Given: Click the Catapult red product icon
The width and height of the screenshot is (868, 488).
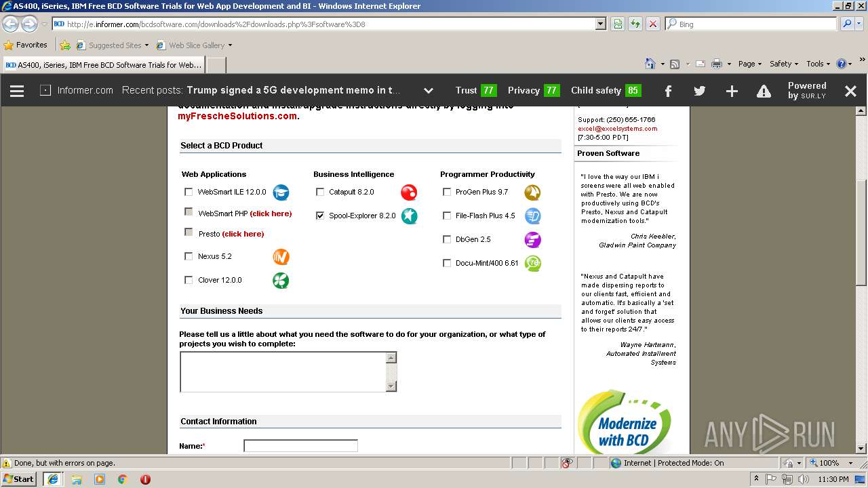Looking at the screenshot, I should (x=409, y=192).
